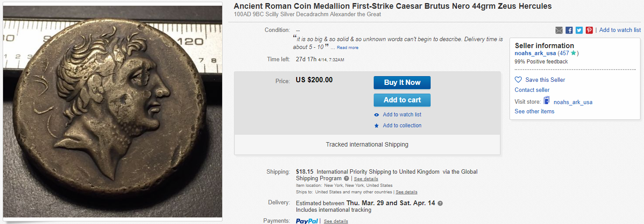Click the heart icon to save seller
644x224 pixels.
tap(518, 80)
